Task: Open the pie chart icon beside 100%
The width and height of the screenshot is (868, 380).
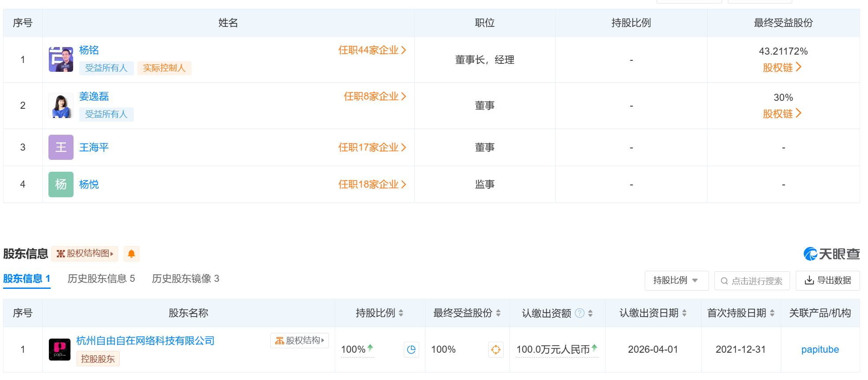Action: (411, 350)
